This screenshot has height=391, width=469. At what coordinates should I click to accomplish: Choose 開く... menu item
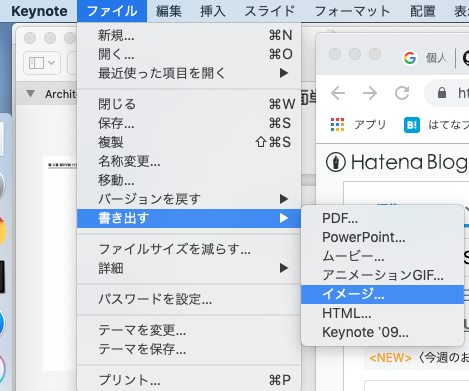(x=189, y=54)
